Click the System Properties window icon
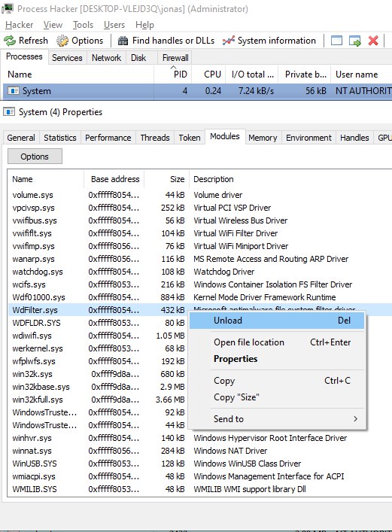 [x=9, y=111]
